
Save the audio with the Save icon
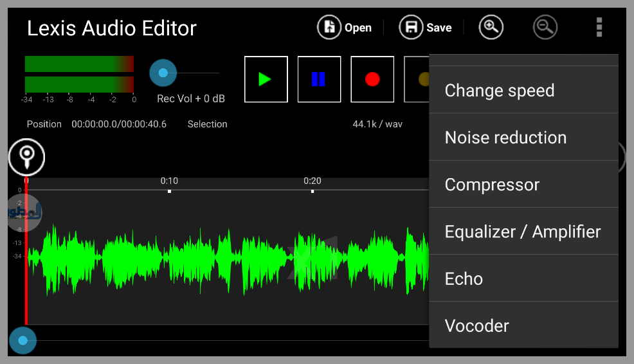click(411, 27)
